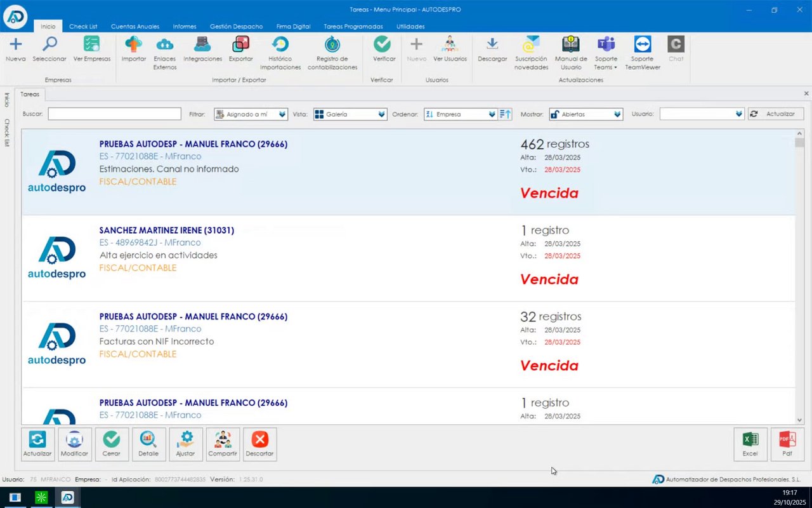Image resolution: width=812 pixels, height=508 pixels.
Task: Toggle sort direction next to Ordenar
Action: 505,114
